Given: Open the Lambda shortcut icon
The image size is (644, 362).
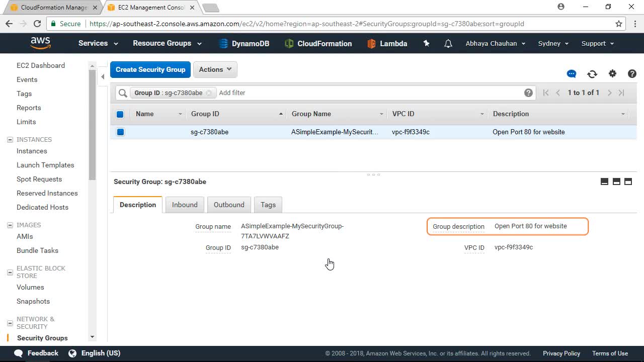Looking at the screenshot, I should coord(371,44).
